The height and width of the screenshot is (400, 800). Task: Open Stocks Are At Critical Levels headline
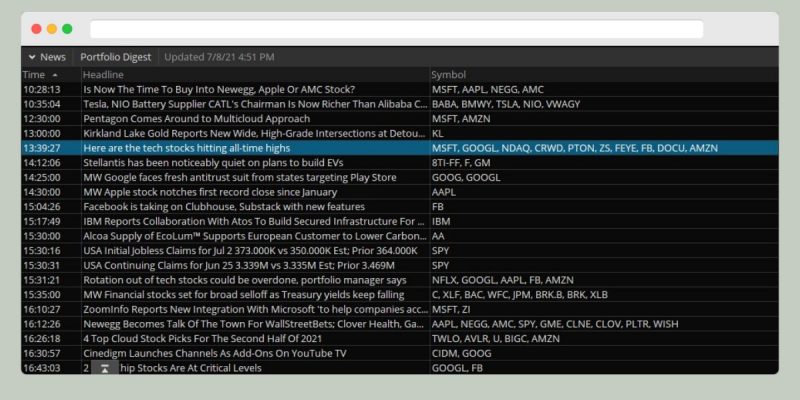coord(191,368)
